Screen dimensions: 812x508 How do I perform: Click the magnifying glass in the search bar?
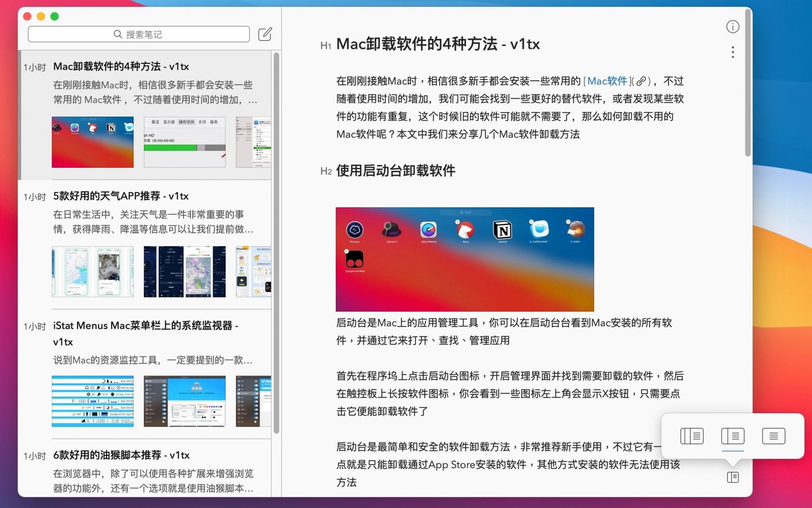(118, 34)
